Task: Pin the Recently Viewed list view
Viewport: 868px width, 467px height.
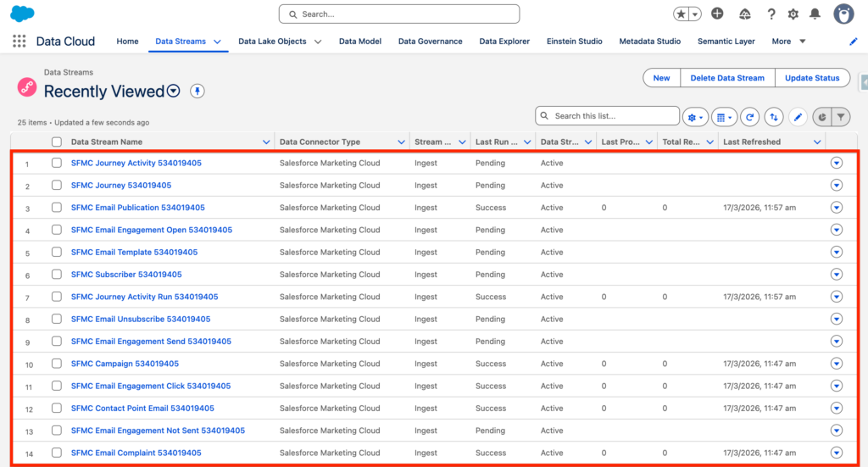Action: pos(198,92)
